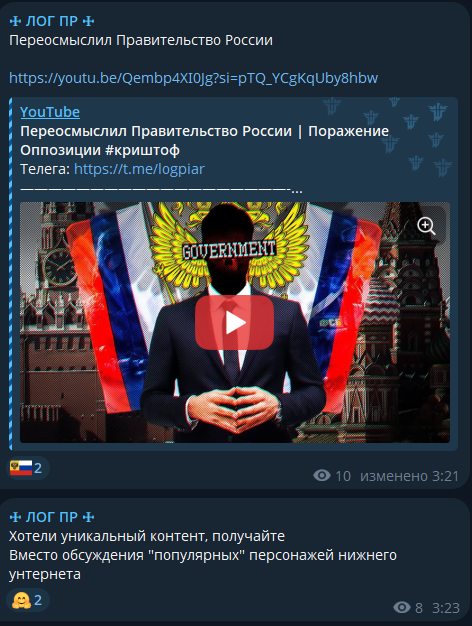The width and height of the screenshot is (472, 626).
Task: Click the video preview title text
Action: (204, 141)
